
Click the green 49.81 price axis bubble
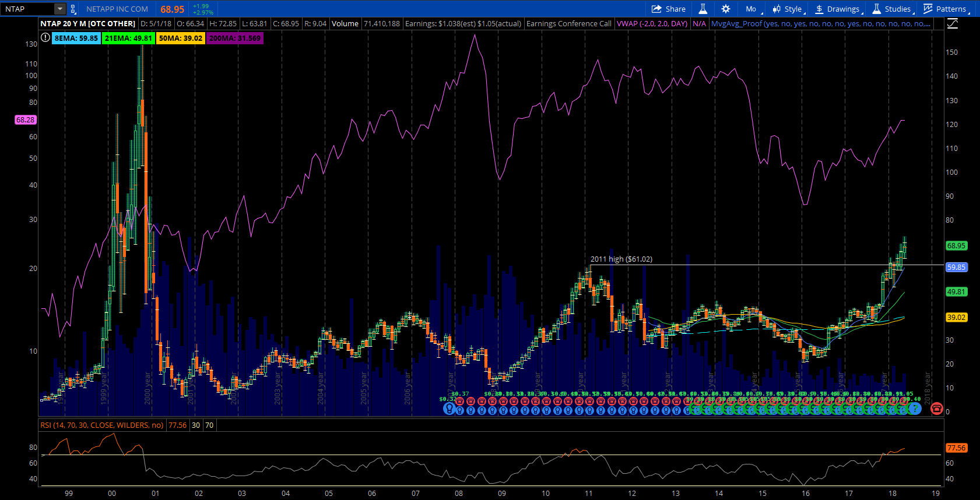tap(956, 292)
